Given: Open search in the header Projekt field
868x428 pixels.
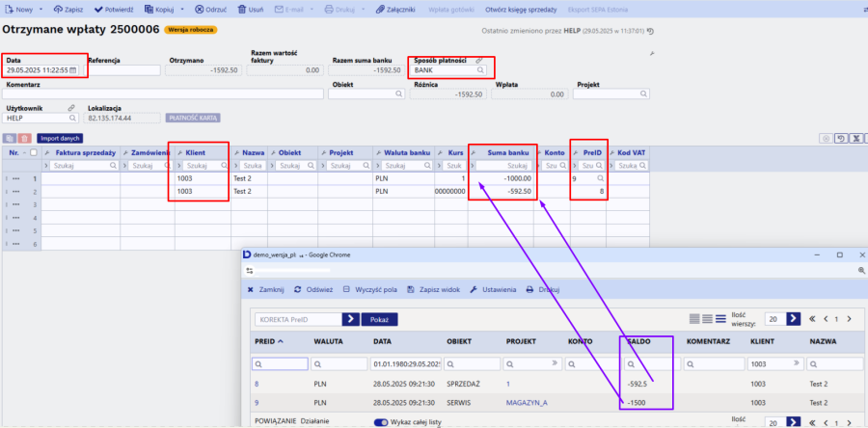Looking at the screenshot, I should 643,94.
